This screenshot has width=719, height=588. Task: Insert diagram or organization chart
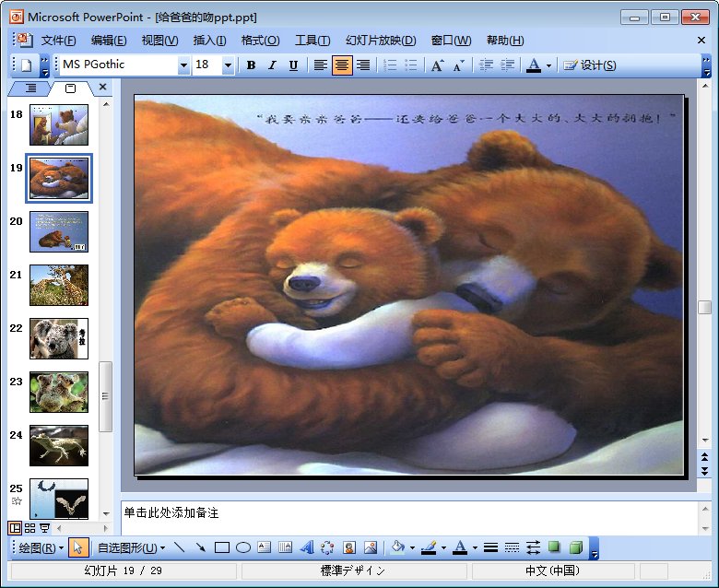click(x=327, y=547)
